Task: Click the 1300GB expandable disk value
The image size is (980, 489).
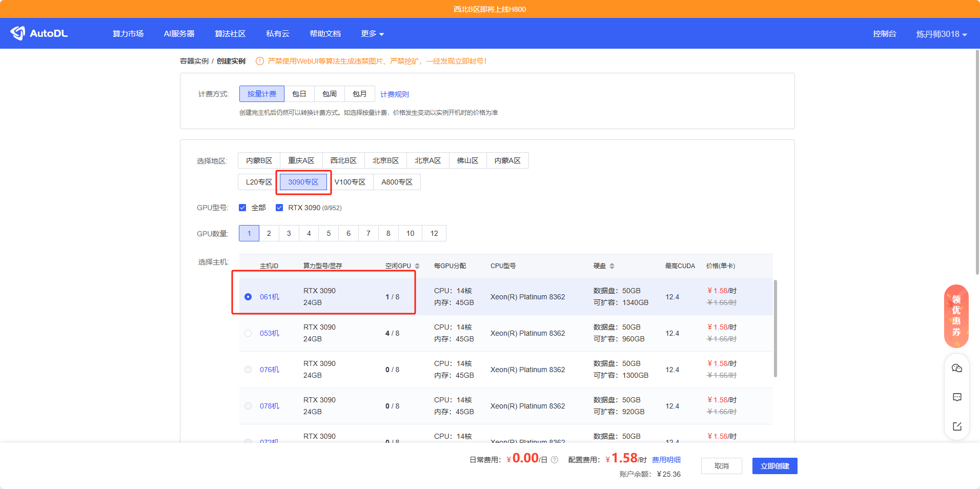Action: point(636,375)
